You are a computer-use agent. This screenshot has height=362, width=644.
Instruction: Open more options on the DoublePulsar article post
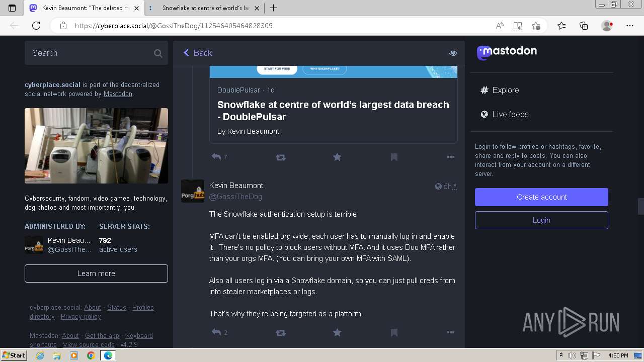click(x=451, y=157)
